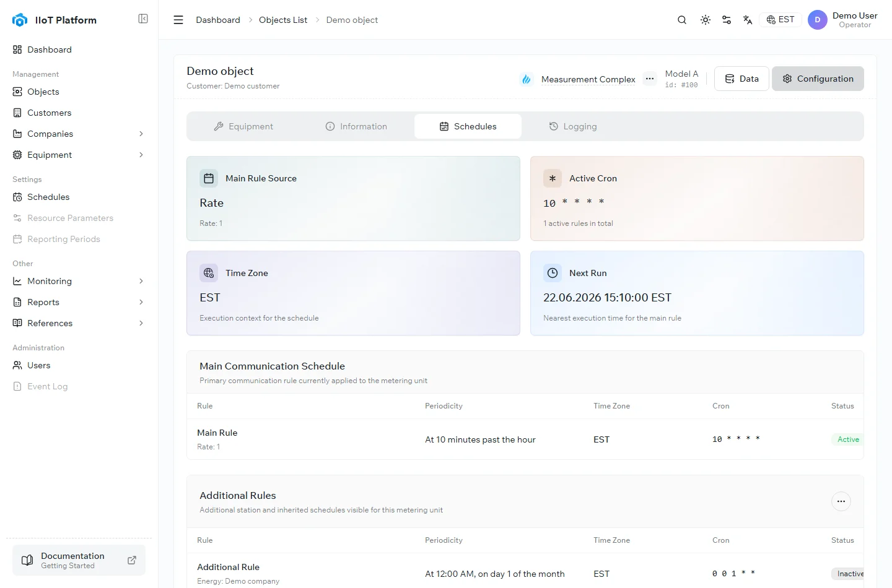Click the Main Rule Source calendar icon

tap(209, 178)
